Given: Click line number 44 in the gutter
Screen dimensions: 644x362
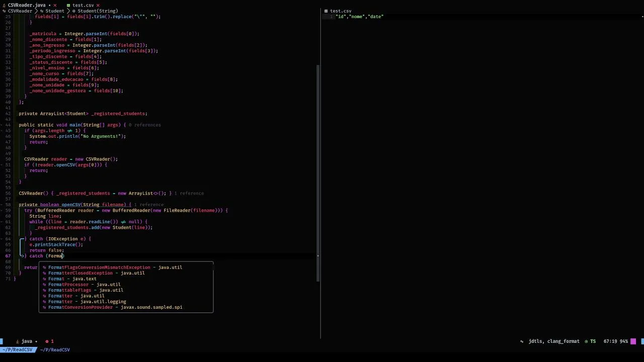Looking at the screenshot, I should pos(8,125).
